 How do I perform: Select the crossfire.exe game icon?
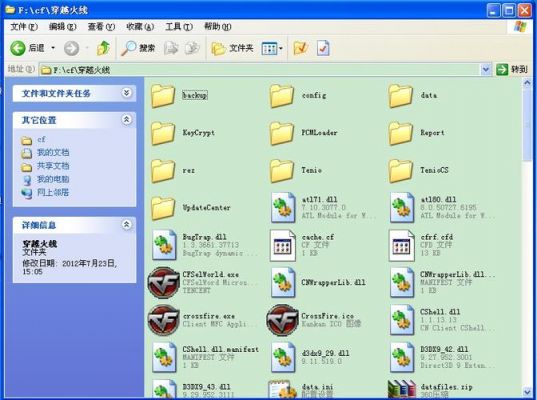[164, 320]
